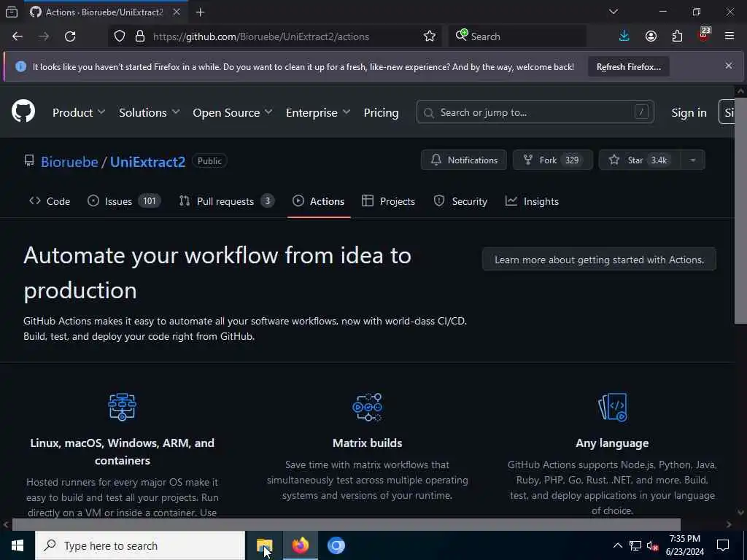Open the Firefox downloads panel
The image size is (747, 560).
tap(624, 36)
